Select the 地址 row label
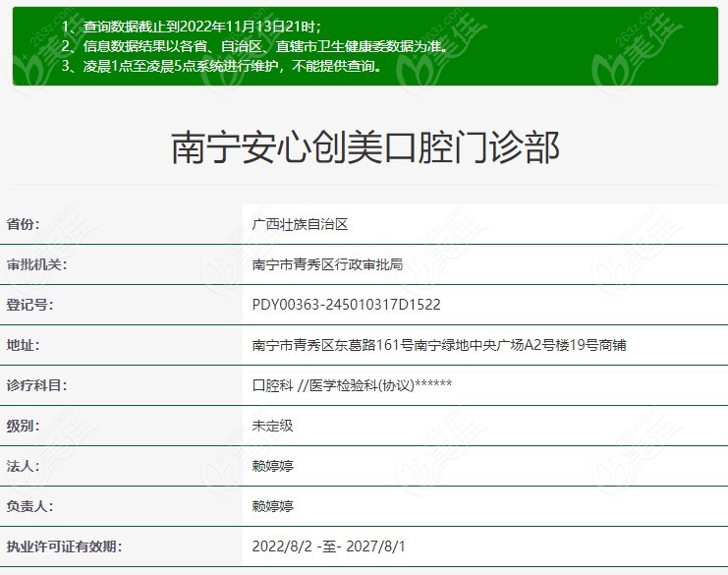The image size is (728, 575). (24, 345)
